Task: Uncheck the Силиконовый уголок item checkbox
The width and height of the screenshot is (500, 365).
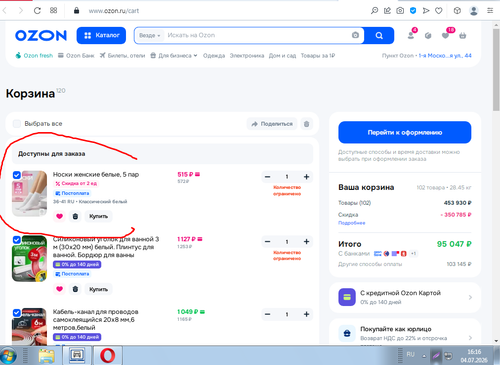Action: coord(17,240)
